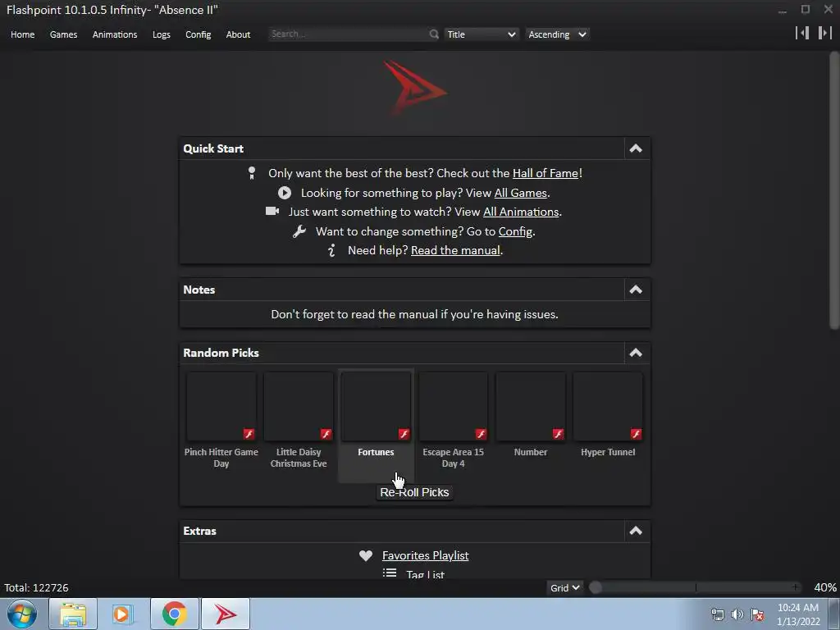The image size is (840, 630).
Task: Click the network tray icon
Action: (717, 614)
